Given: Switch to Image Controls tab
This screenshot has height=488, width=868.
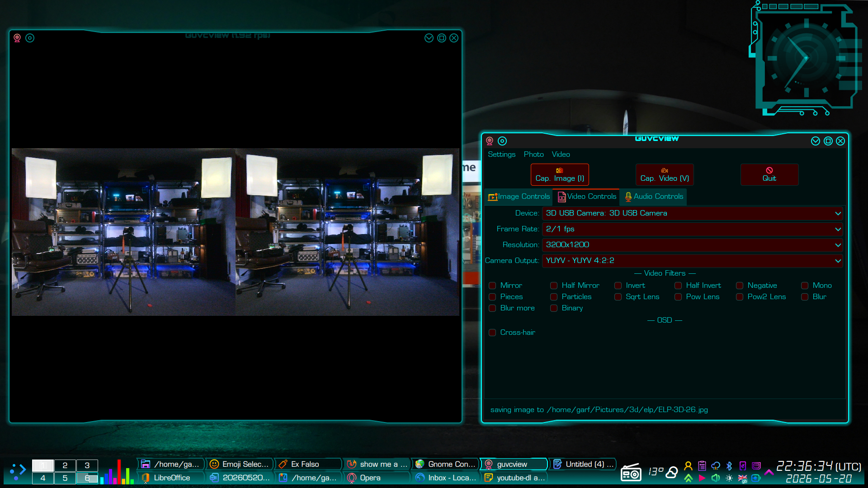Looking at the screenshot, I should (519, 197).
